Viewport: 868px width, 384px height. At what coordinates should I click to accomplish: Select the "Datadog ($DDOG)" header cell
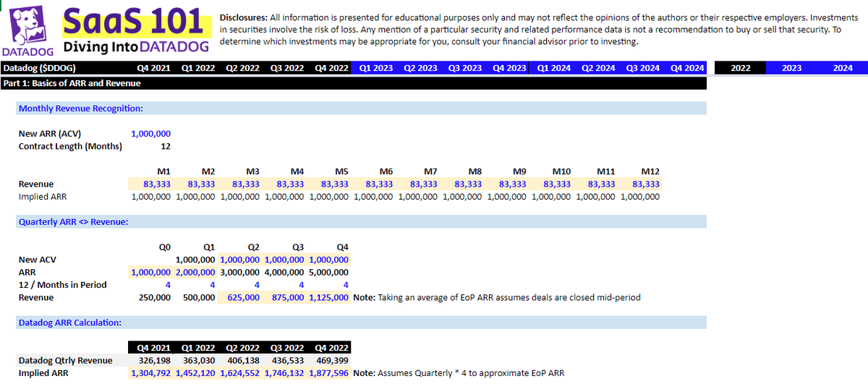(40, 68)
